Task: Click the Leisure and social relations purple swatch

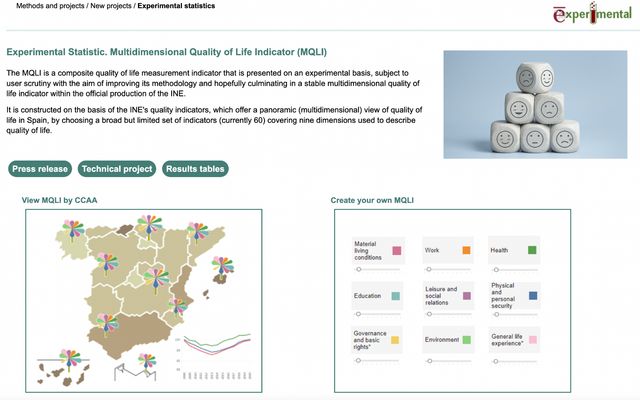Action: coord(467,296)
